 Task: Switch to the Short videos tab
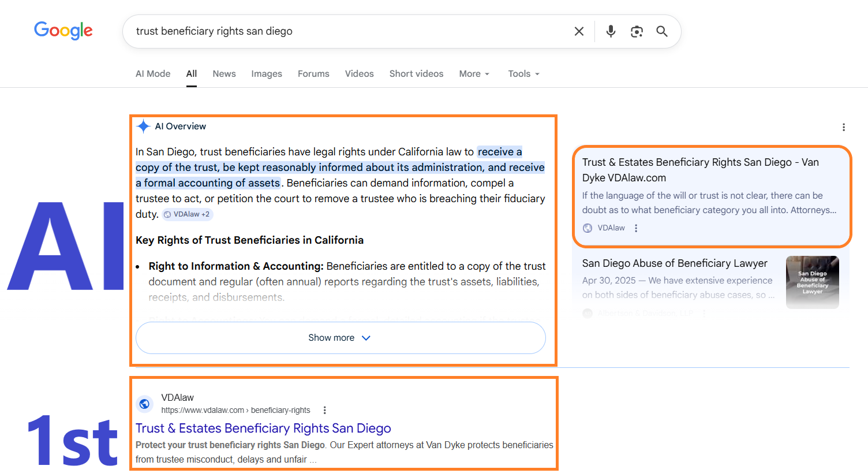[416, 74]
